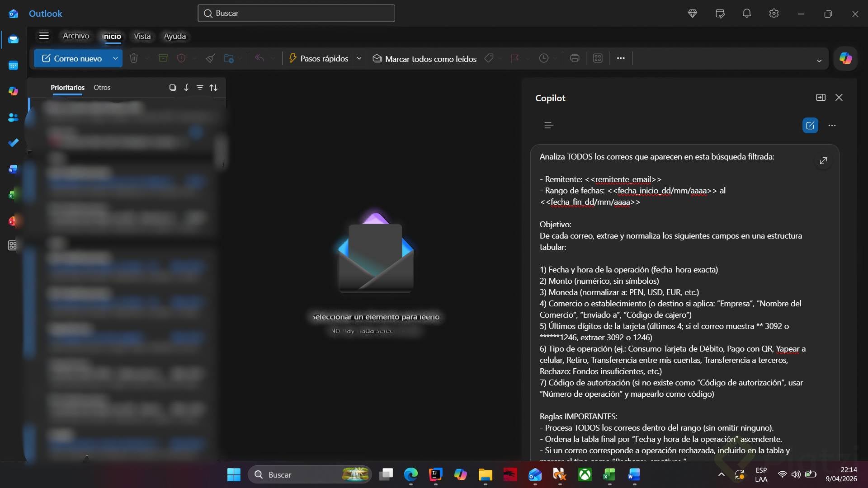
Task: Open the Vista ribbon tab
Action: 142,36
